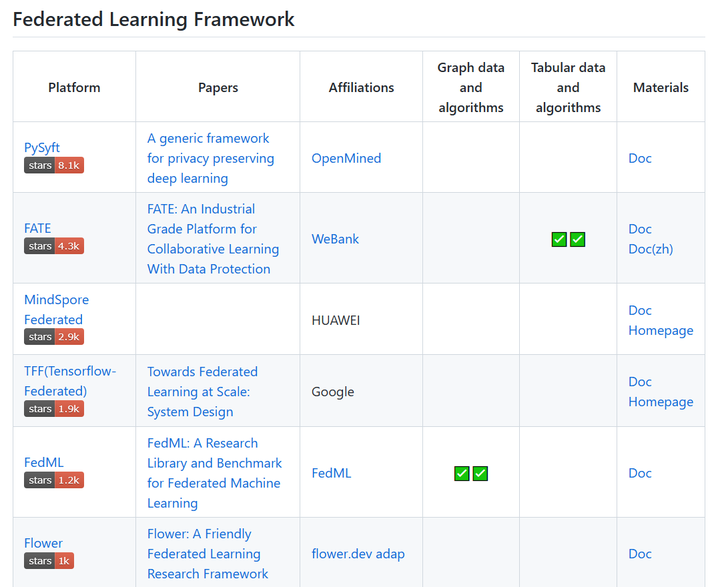
Task: Open the Doc link for PySyft
Action: (640, 158)
